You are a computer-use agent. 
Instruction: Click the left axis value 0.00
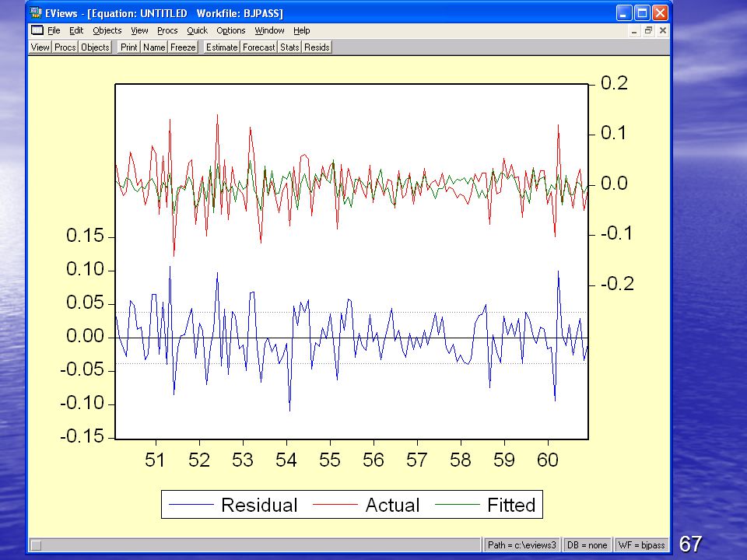85,336
